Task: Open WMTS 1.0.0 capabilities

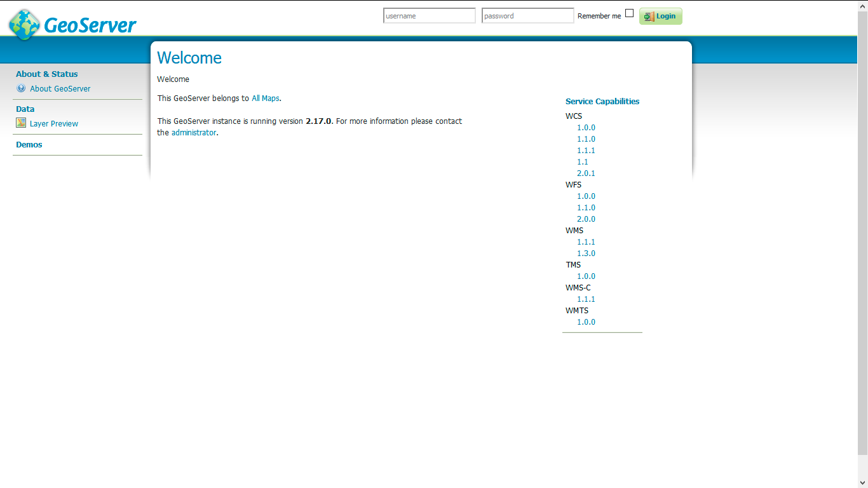Action: pos(586,322)
